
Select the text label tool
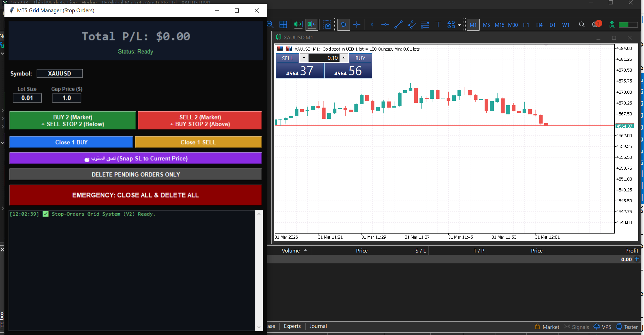pyautogui.click(x=438, y=24)
